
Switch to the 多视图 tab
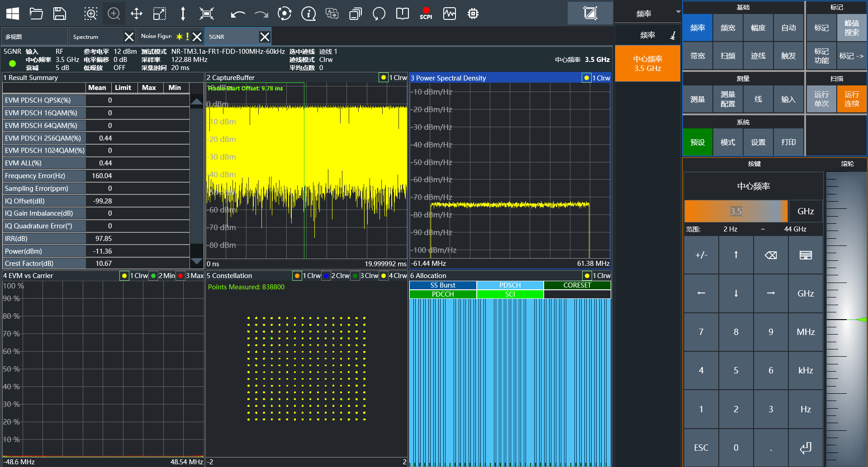click(x=34, y=37)
